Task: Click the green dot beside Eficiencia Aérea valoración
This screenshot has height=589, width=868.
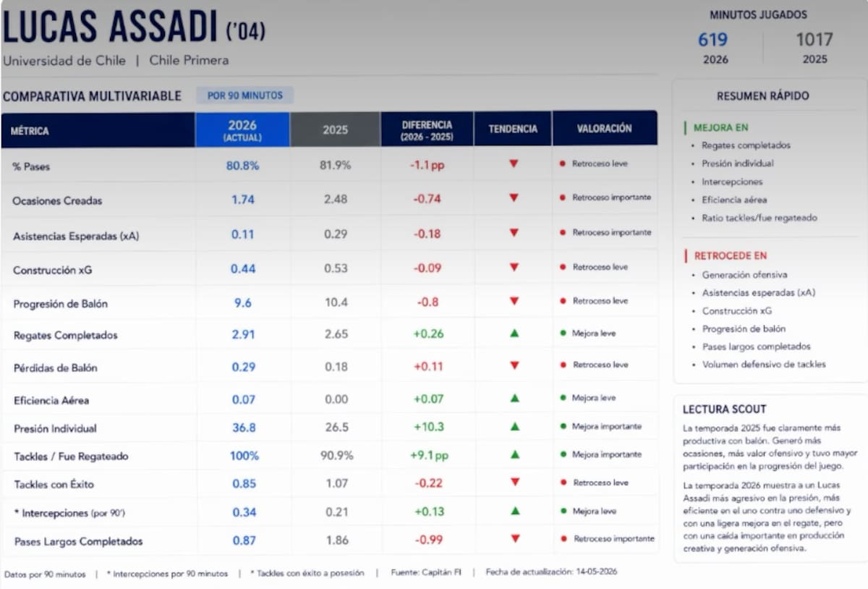Action: 562,398
